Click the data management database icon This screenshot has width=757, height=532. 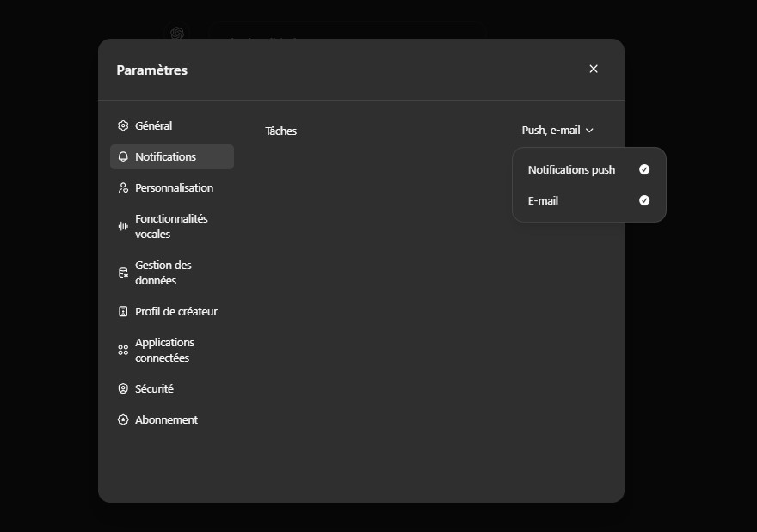[123, 272]
